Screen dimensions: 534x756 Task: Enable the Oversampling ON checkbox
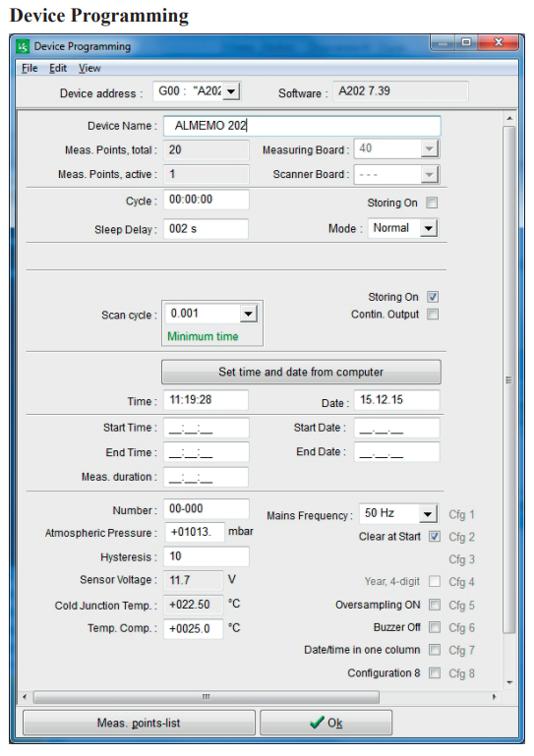point(435,605)
